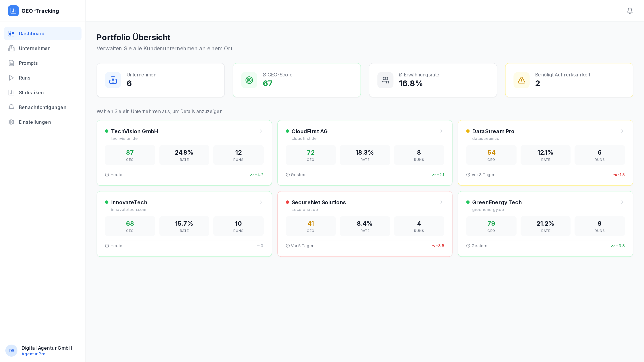Click the Erwähnungsrate users icon
644x362 pixels.
(x=385, y=80)
